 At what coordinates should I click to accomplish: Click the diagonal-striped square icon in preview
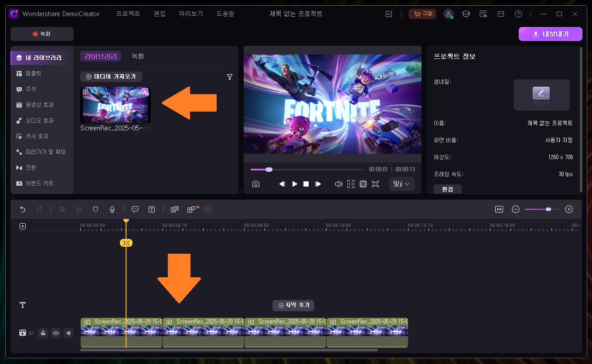tap(363, 184)
